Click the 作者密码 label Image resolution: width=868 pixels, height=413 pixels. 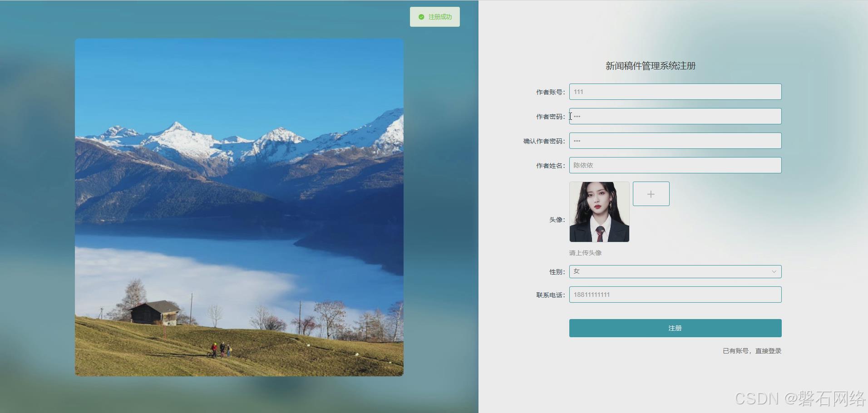(x=550, y=117)
